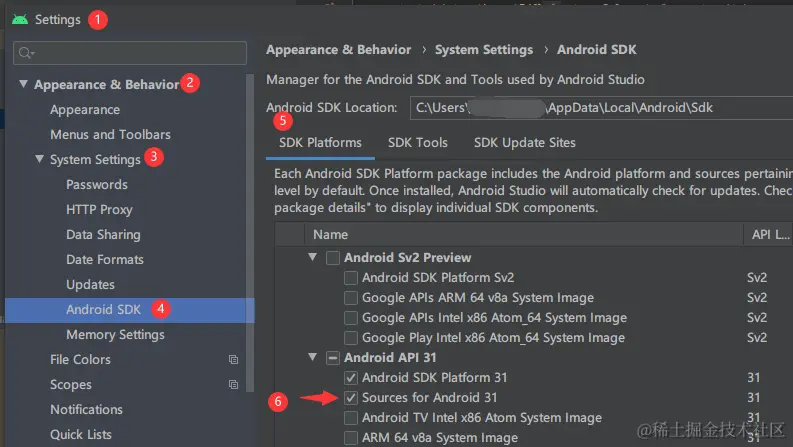Click the Android Sv2 Preview group label
Screen dimensions: 793x447
[x=407, y=257]
